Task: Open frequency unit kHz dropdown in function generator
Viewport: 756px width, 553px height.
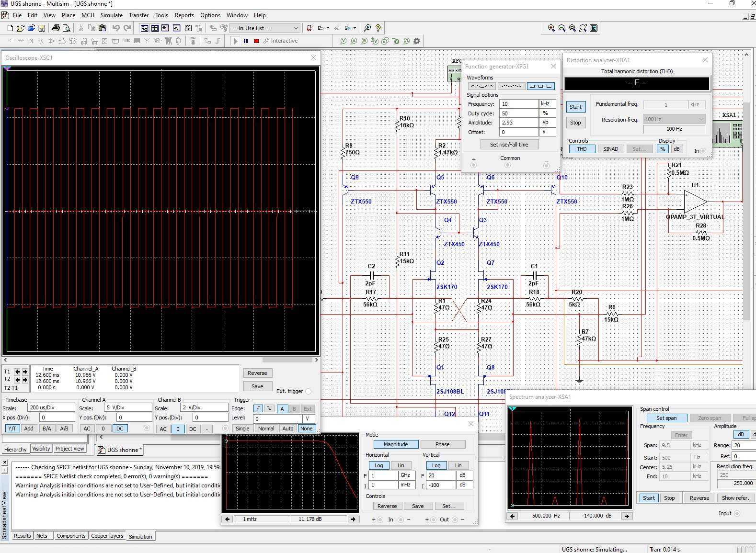Action: (548, 104)
